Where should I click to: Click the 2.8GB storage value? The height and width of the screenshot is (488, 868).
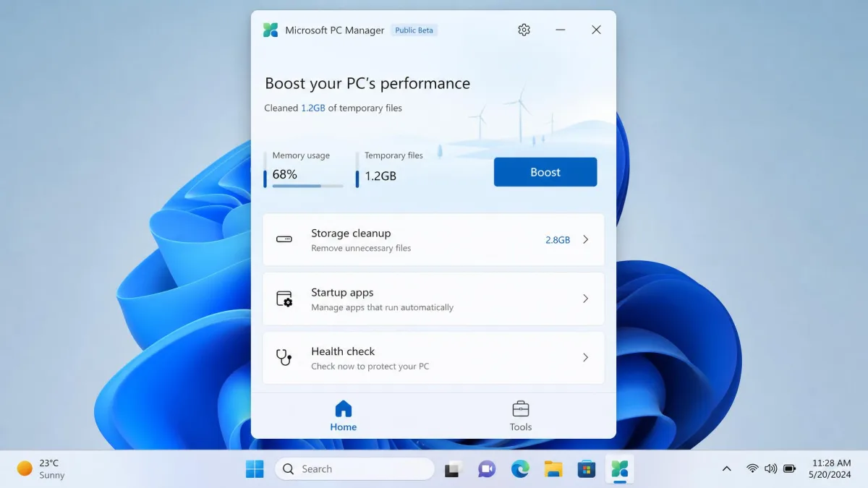click(x=558, y=240)
